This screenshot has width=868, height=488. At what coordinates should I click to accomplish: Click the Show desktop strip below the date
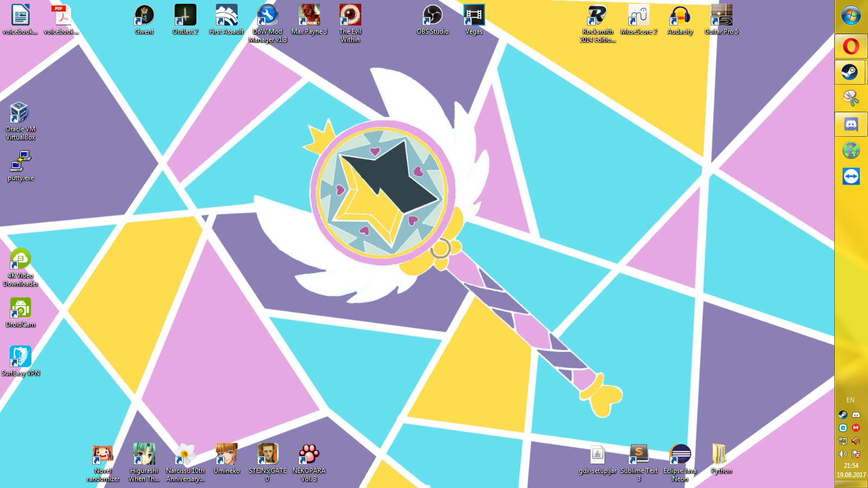point(851,484)
